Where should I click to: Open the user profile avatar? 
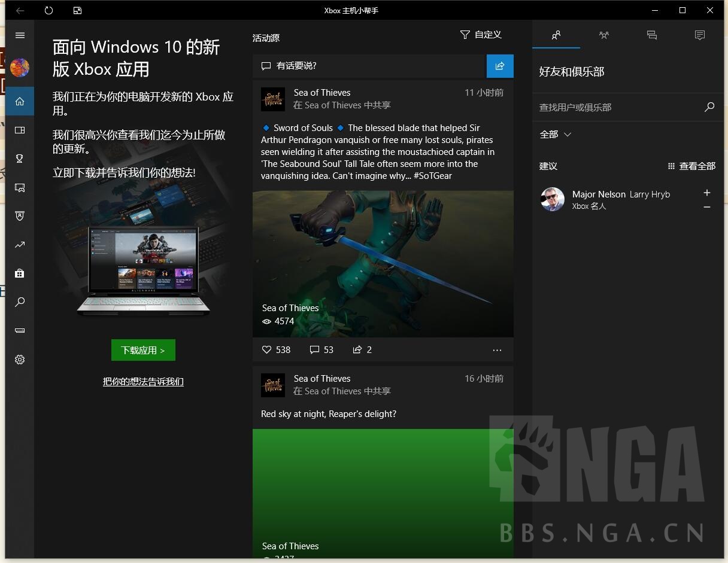point(20,68)
